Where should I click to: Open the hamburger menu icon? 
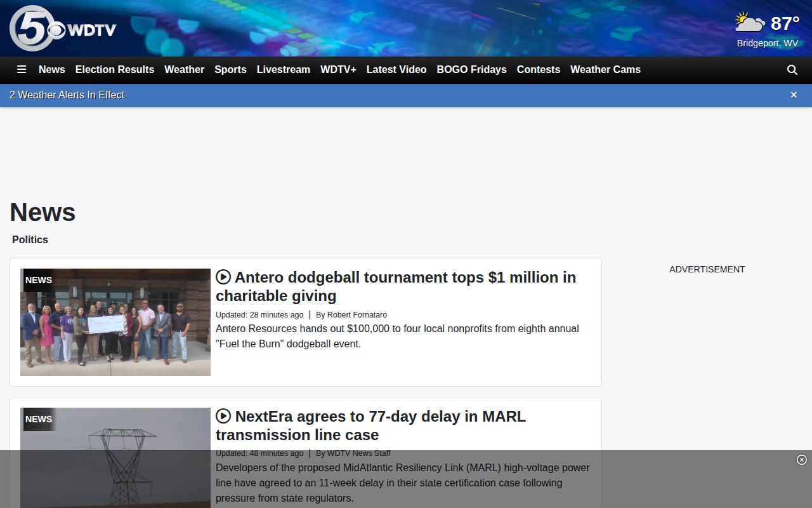[x=22, y=70]
